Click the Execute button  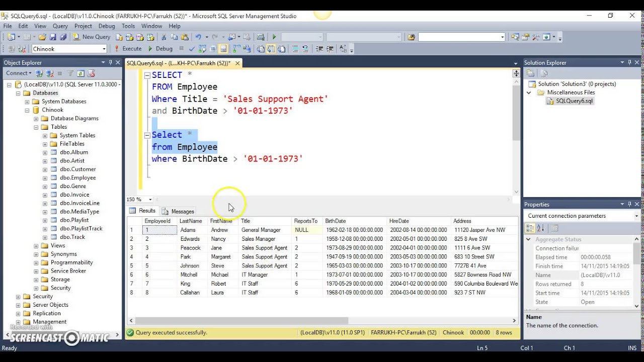point(128,49)
